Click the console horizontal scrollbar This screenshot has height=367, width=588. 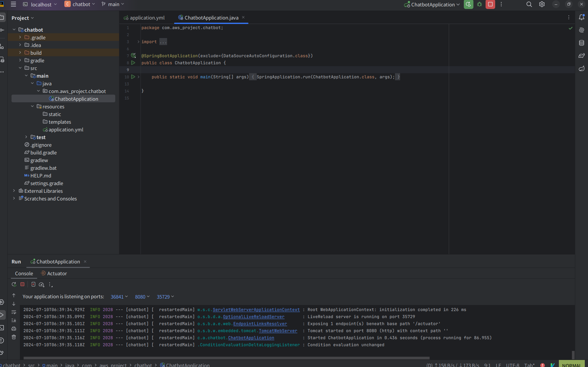pos(226,358)
